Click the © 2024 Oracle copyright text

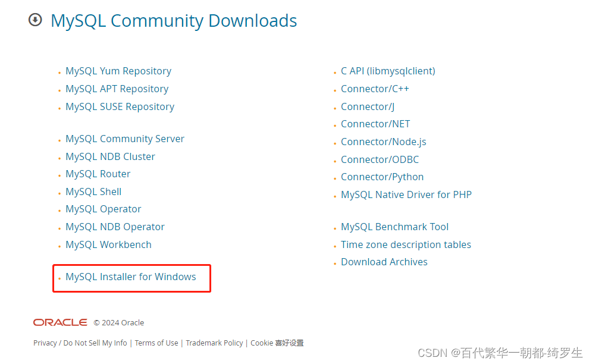coord(118,322)
